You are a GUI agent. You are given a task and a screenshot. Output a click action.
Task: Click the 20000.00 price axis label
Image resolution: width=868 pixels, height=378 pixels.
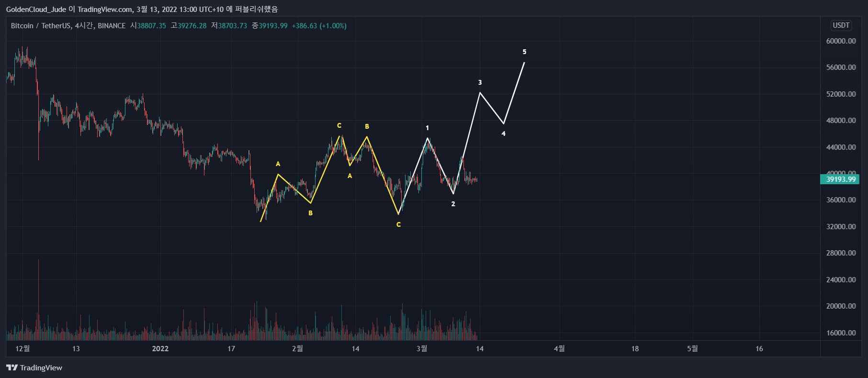pyautogui.click(x=841, y=306)
